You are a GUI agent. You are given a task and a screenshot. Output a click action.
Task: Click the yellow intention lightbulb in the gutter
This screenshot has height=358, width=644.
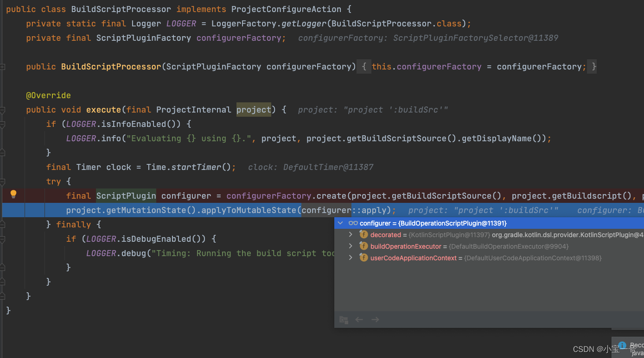13,194
